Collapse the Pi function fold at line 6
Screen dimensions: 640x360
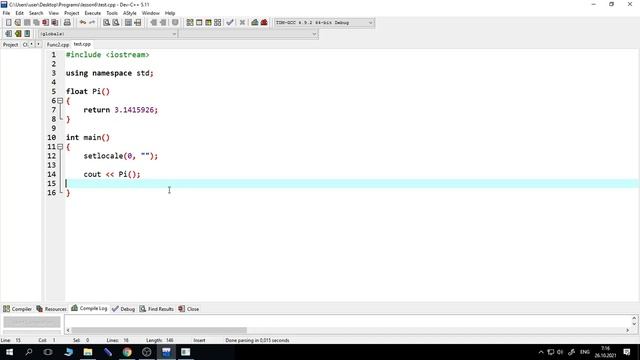60,100
